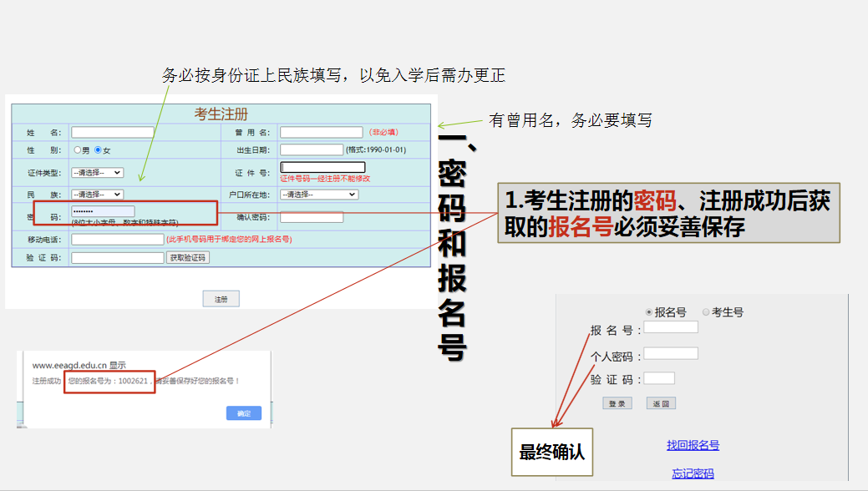
Task: Click the 曾用名 input field
Action: coord(320,131)
